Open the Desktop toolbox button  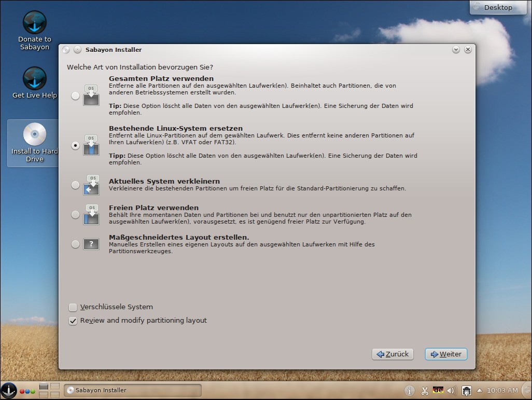(498, 7)
